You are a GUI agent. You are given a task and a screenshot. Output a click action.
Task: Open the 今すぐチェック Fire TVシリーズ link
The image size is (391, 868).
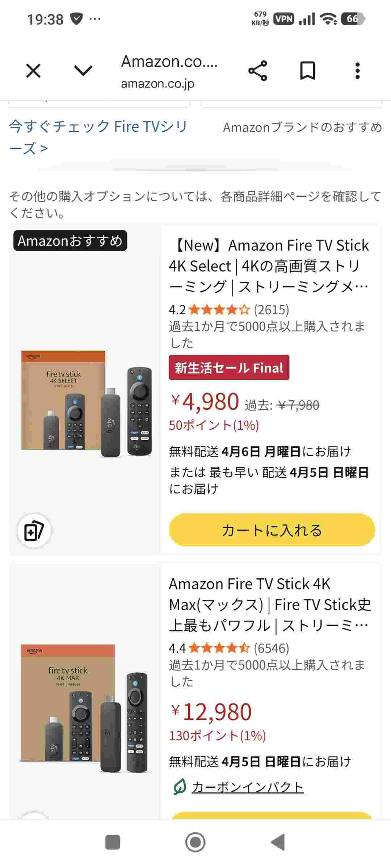click(x=98, y=137)
